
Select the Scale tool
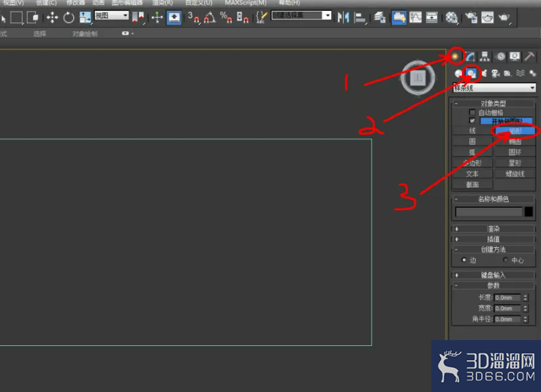[85, 18]
